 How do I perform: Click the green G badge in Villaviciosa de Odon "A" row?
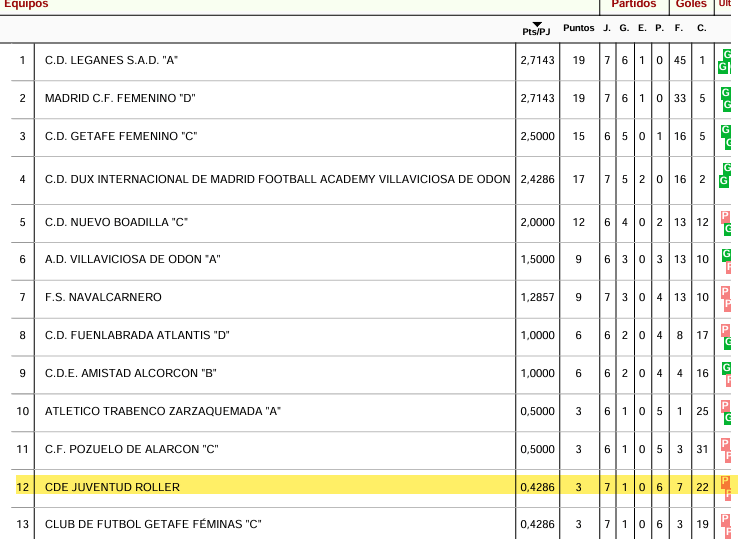726,255
